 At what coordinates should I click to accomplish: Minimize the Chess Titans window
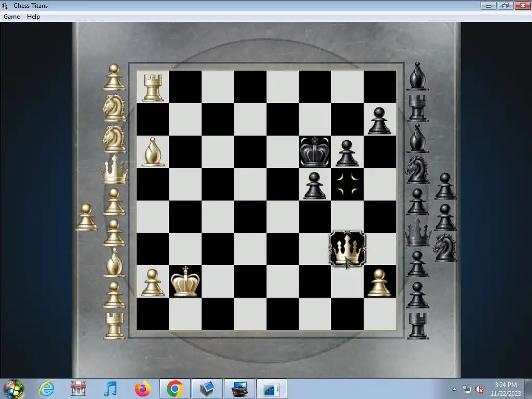point(488,5)
